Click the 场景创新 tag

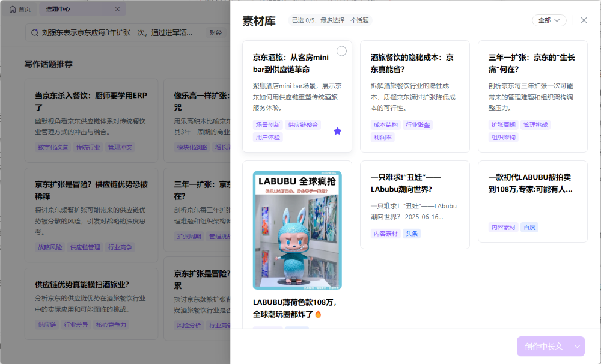coord(267,124)
